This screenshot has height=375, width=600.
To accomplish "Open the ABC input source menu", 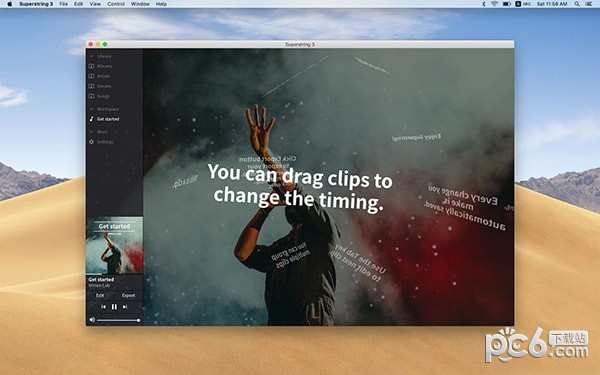I will 523,4.
